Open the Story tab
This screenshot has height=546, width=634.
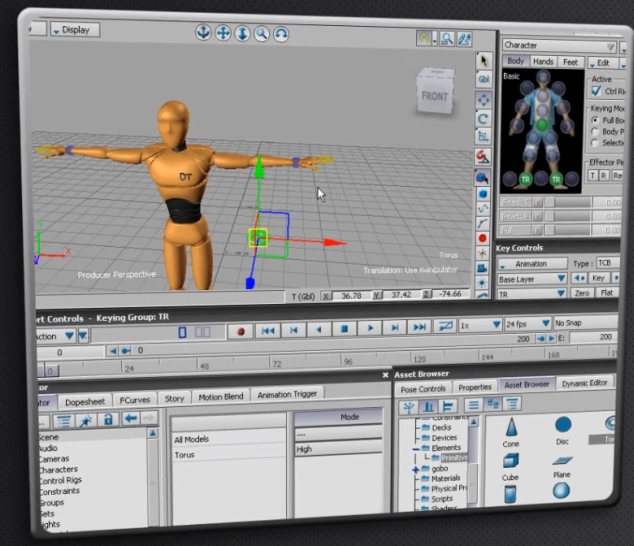point(174,398)
